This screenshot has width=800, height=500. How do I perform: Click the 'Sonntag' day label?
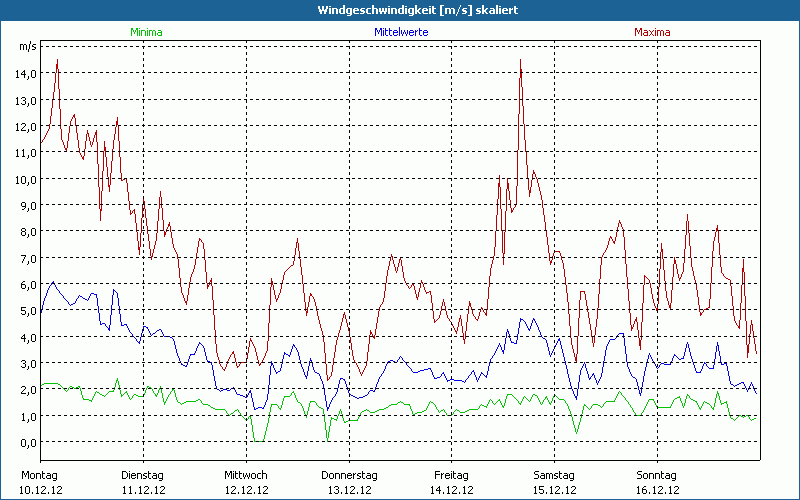point(656,476)
